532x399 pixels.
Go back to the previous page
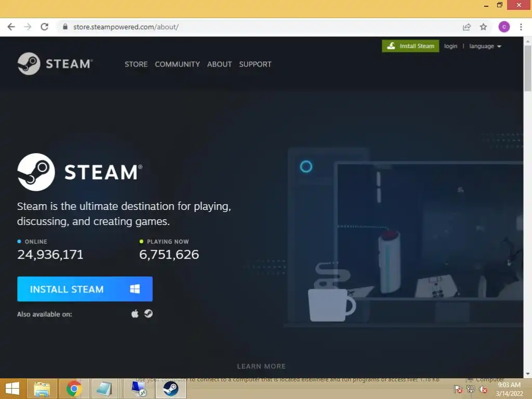pos(11,27)
